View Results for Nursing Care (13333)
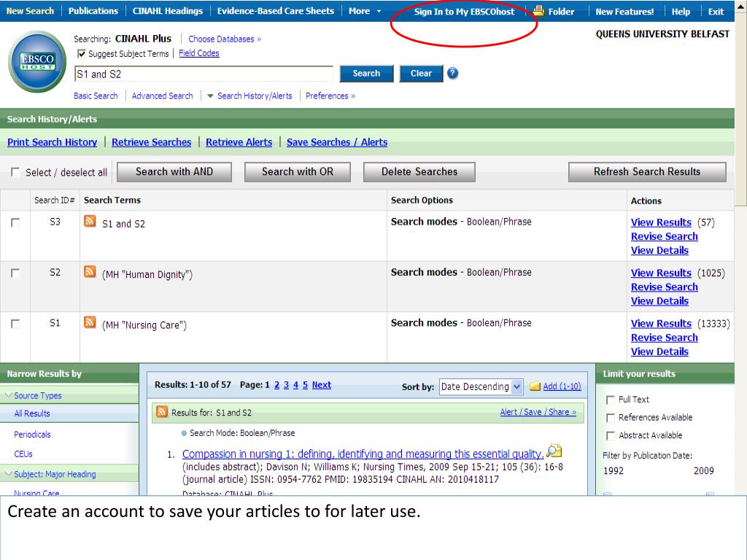This screenshot has width=747, height=560. (661, 323)
